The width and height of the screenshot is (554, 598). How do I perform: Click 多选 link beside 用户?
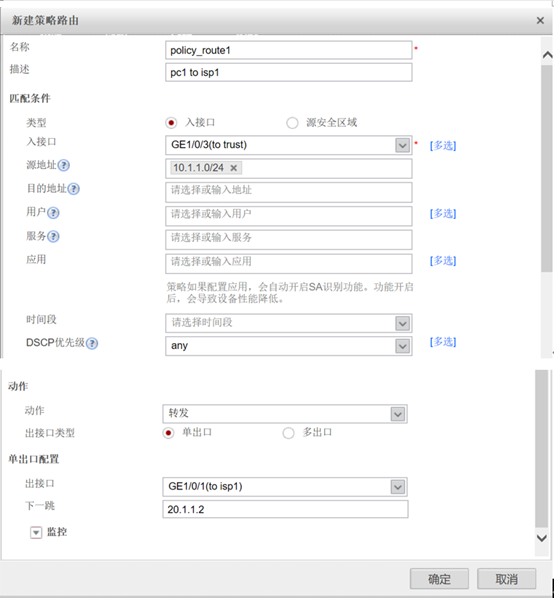pyautogui.click(x=443, y=214)
